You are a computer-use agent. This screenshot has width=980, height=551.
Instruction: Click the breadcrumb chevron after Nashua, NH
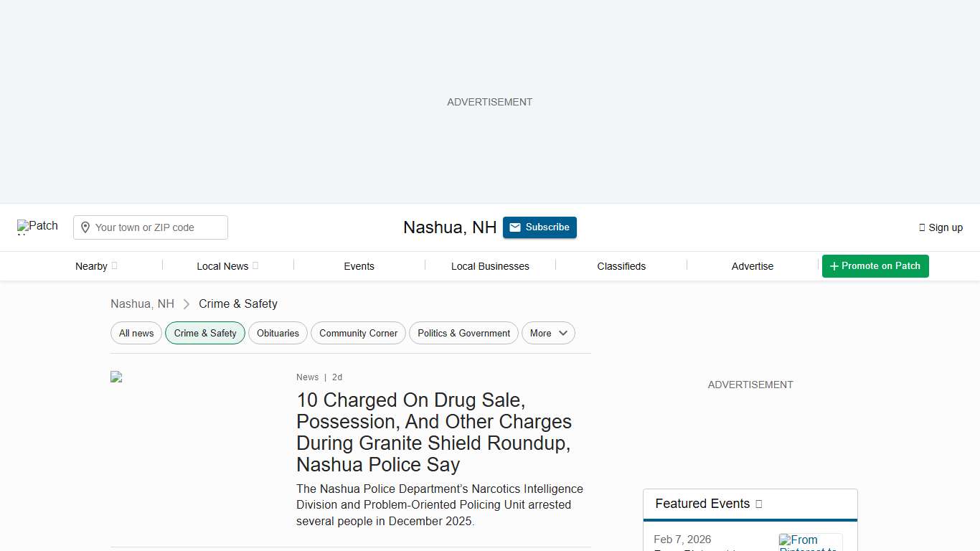[187, 304]
